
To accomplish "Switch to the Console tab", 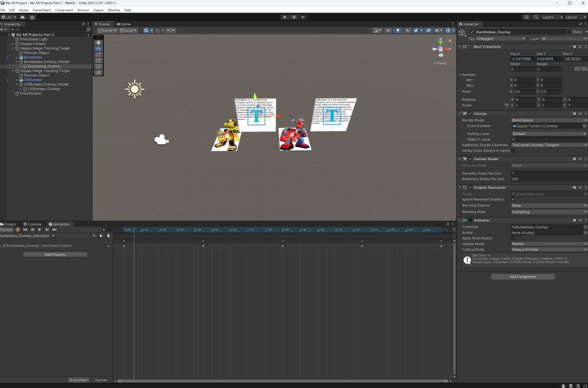I will click(x=34, y=224).
